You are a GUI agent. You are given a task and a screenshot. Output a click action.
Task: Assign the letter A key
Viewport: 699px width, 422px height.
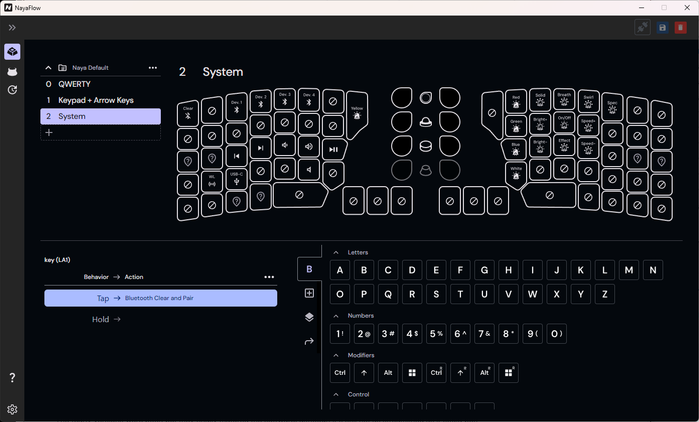[340, 270]
